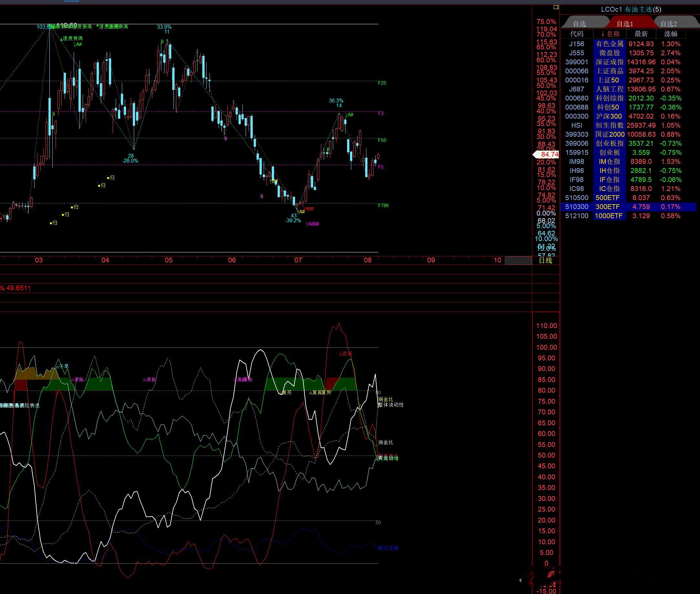Select the 000066 上证商品 row
This screenshot has height=594, width=700.
coord(628,71)
